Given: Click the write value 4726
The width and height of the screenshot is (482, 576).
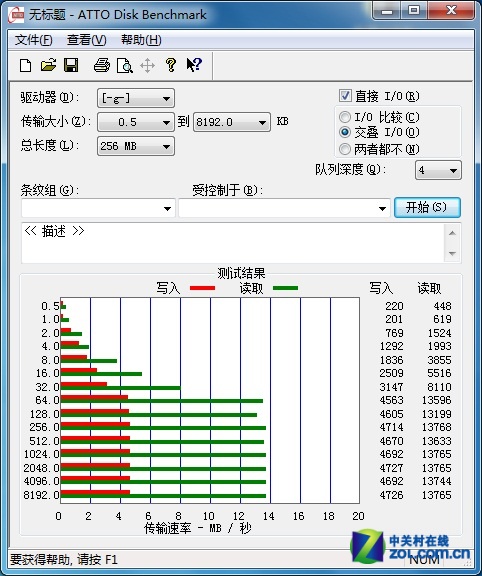Looking at the screenshot, I should pyautogui.click(x=391, y=495).
